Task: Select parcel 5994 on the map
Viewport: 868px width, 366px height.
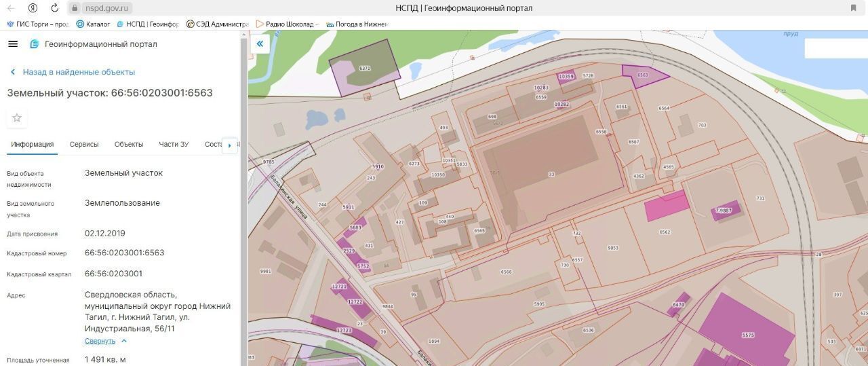Action: click(x=434, y=341)
